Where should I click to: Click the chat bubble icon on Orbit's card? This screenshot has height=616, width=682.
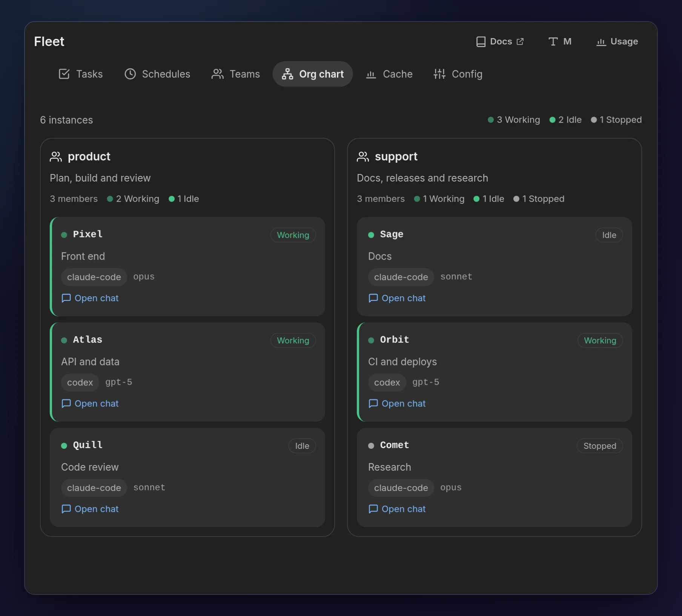point(373,403)
